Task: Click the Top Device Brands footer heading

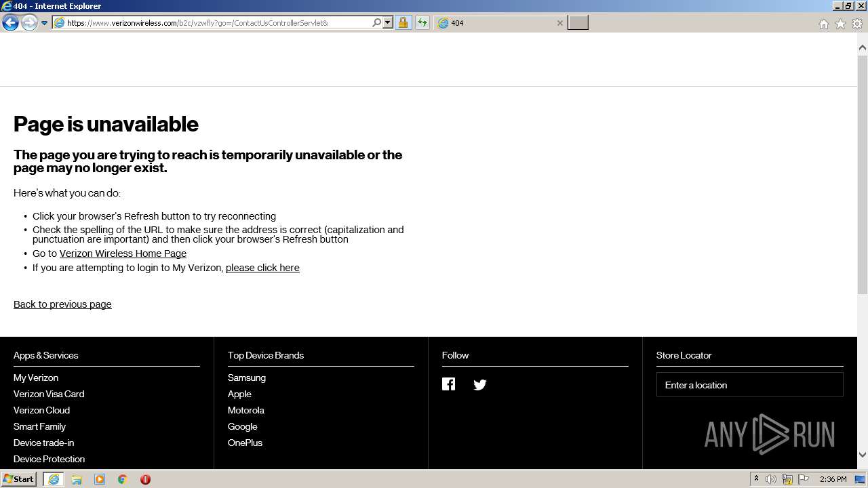Action: pos(266,355)
